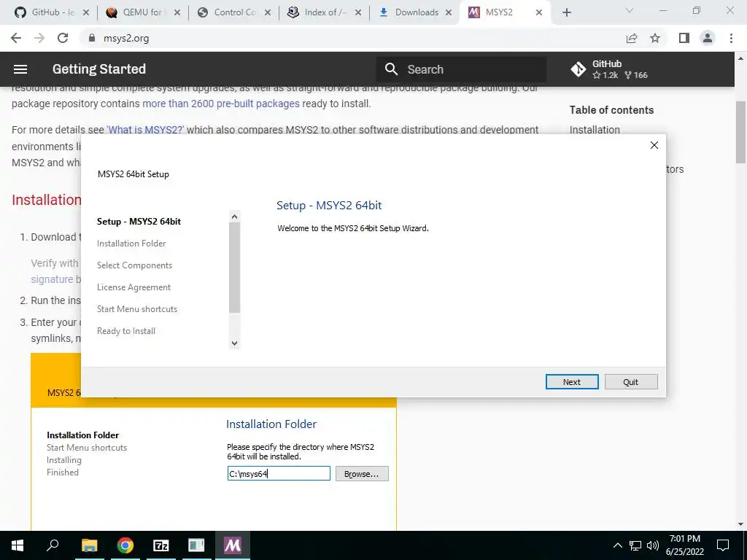Show hidden system tray icons
This screenshot has width=747, height=560.
(617, 545)
